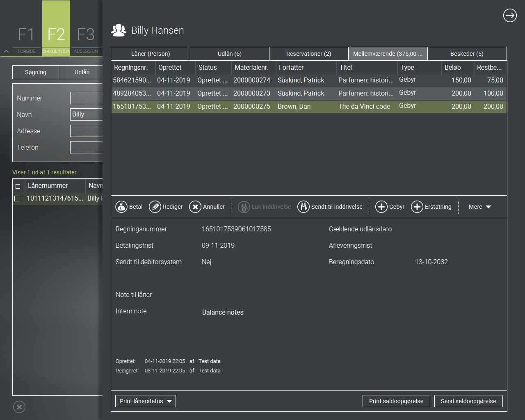Click the title cell The da Vinci code

click(x=364, y=107)
